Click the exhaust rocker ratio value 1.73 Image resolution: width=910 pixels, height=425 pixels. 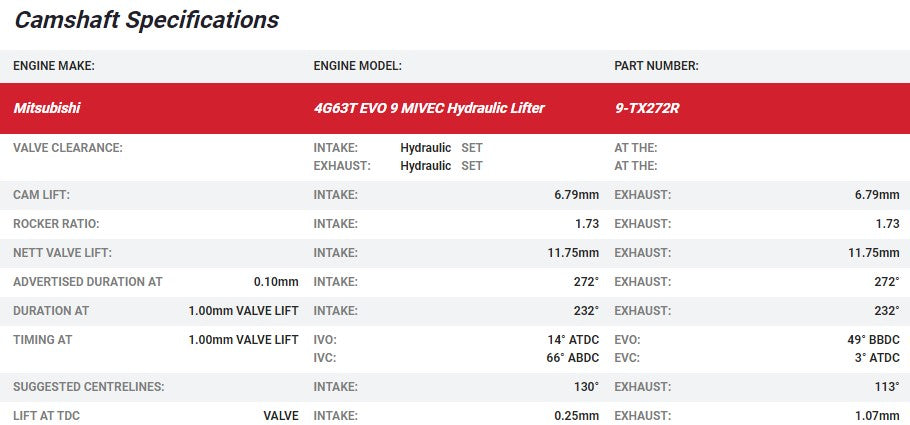pos(887,224)
